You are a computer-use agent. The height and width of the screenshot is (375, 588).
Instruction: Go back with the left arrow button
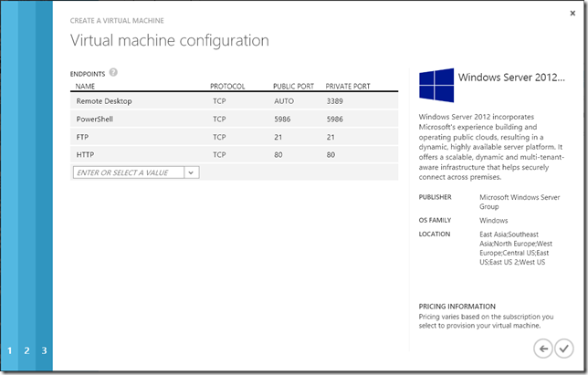point(543,349)
